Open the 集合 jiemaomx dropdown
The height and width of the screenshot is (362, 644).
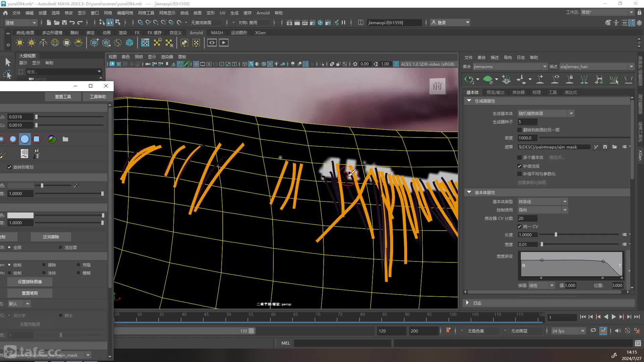pos(510,66)
